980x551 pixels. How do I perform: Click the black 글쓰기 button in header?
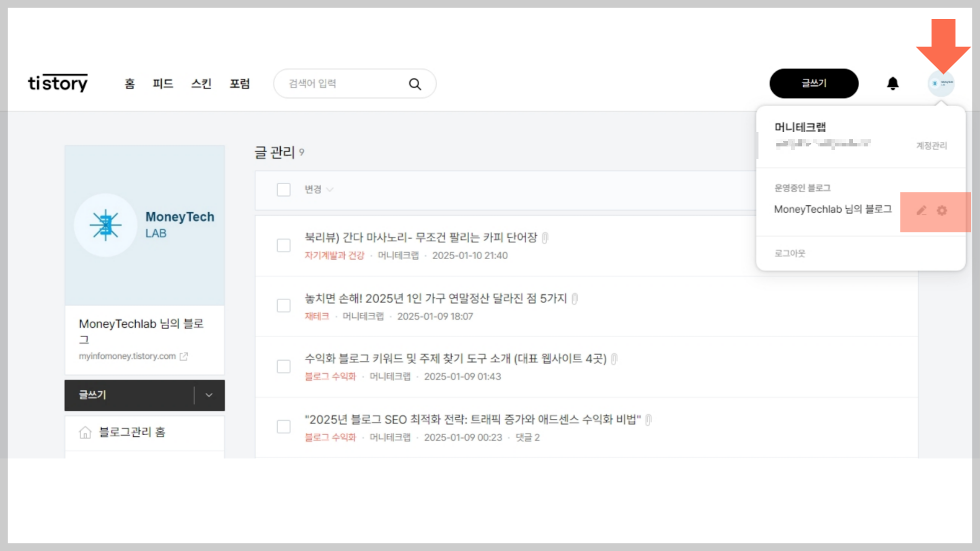pyautogui.click(x=814, y=84)
